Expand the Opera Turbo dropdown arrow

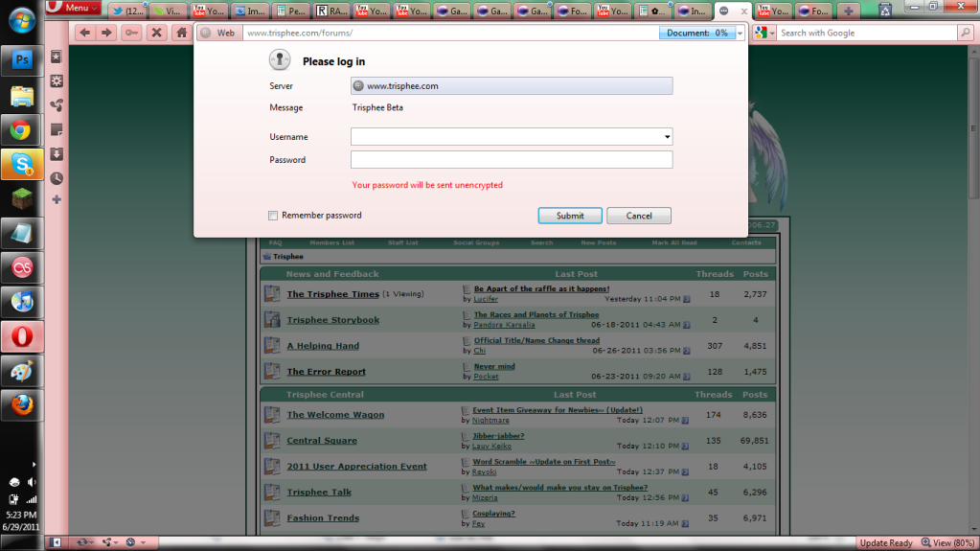point(143,543)
